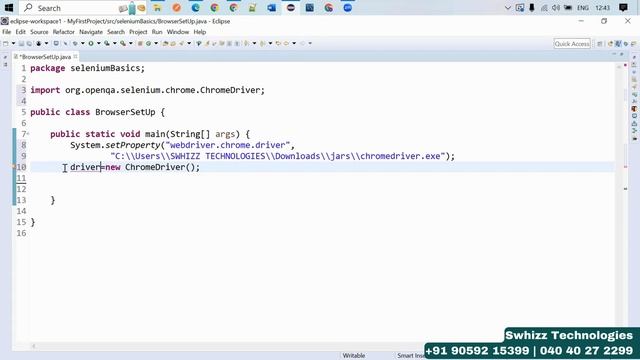Click the error marker beside line 10
The width and height of the screenshot is (640, 360).
(x=14, y=167)
